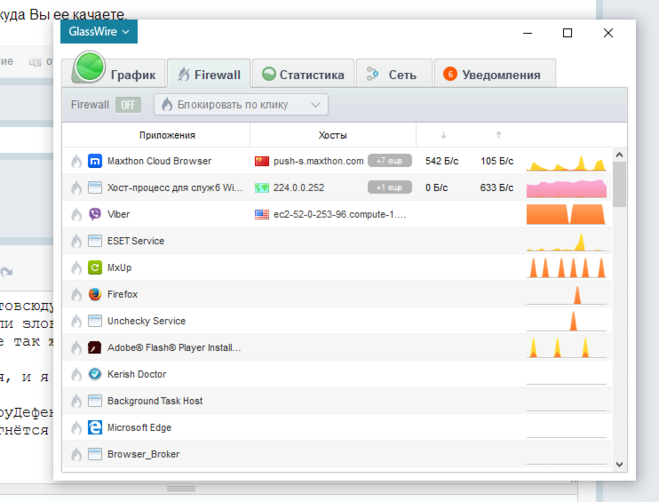Toggle the Kerish Doctor flame icon

point(76,374)
